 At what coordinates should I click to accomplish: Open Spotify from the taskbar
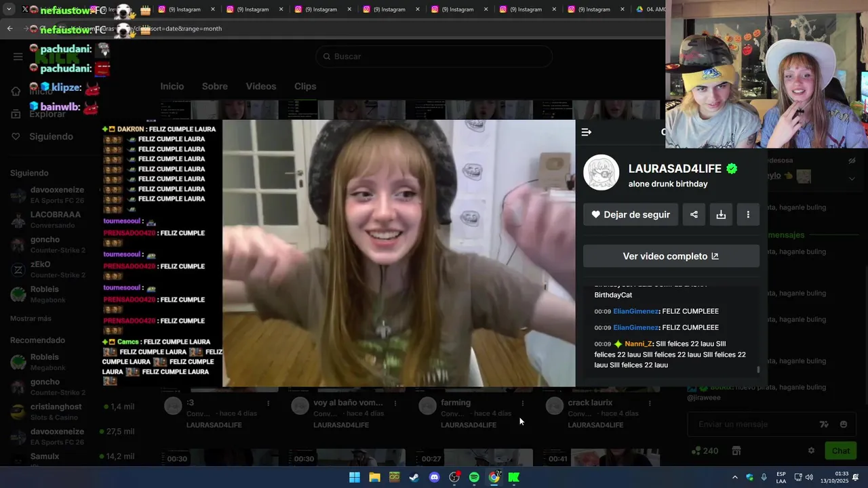tap(474, 477)
